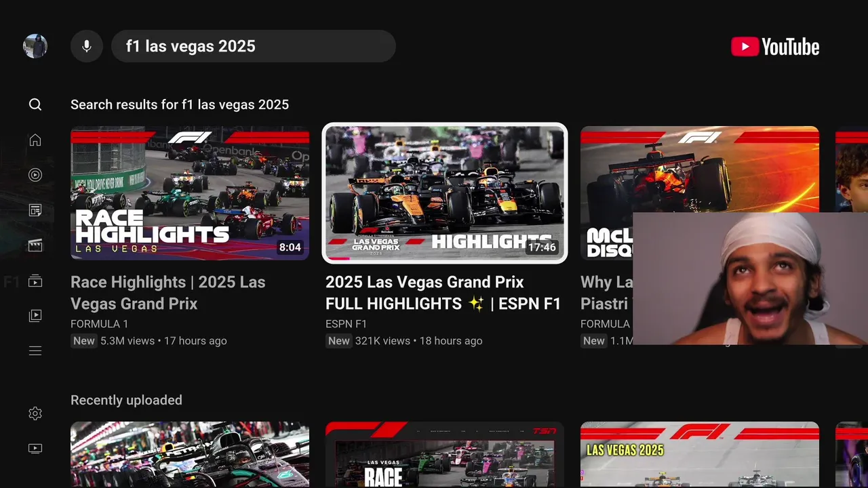Screen dimensions: 868x488
Task: Open the ESPN F1 full highlights thumbnail
Action: (445, 193)
